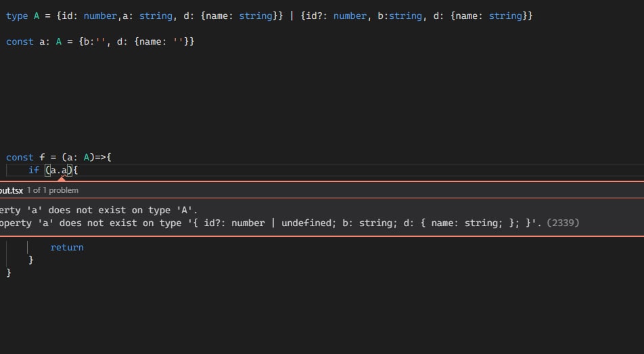Place cursor on underlined 'a.a' expression
The height and width of the screenshot is (354, 644).
[x=58, y=170]
